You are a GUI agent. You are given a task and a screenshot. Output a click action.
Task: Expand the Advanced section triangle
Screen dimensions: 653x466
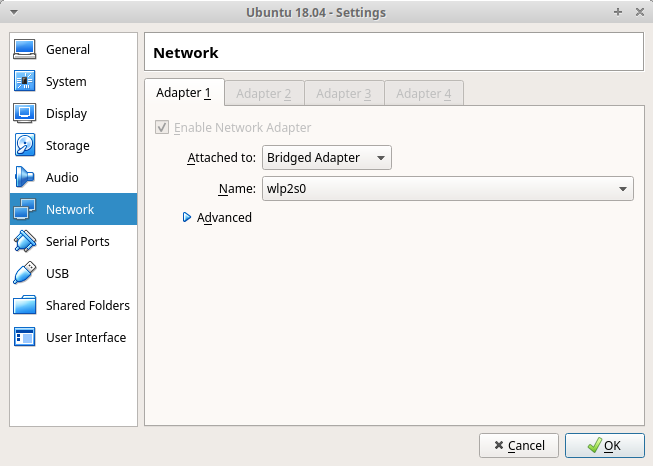coord(187,217)
